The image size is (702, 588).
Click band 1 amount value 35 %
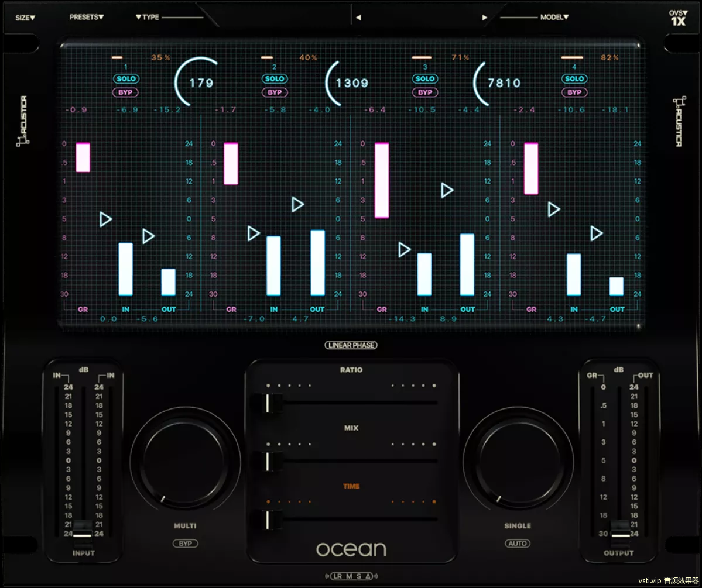tap(161, 57)
